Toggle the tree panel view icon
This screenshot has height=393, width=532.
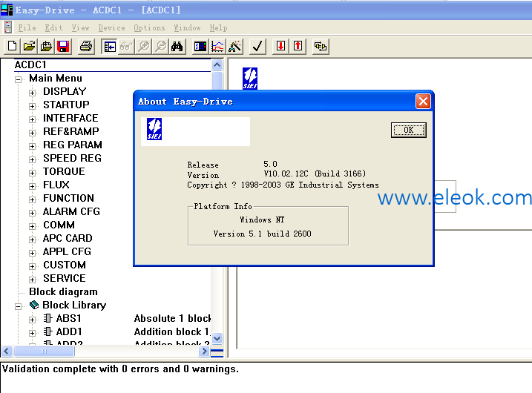coord(109,46)
